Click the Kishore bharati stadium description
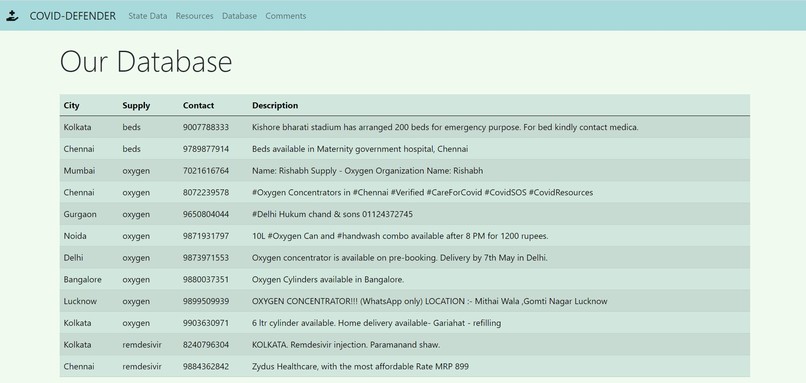The width and height of the screenshot is (806, 383). [x=445, y=127]
